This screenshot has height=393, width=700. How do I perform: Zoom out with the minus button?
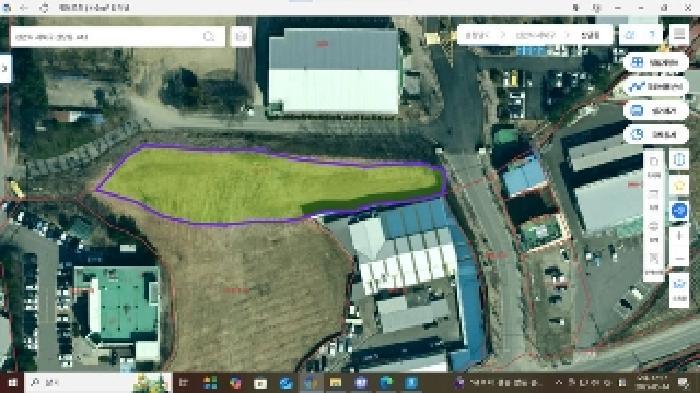679,259
